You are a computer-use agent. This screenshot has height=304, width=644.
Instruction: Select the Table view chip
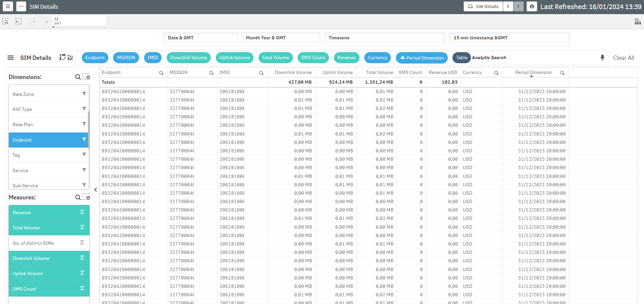(462, 58)
